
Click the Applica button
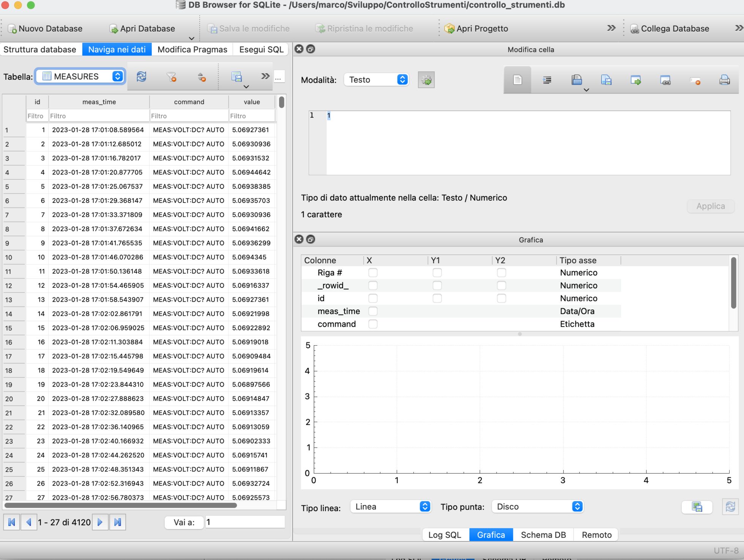(x=711, y=206)
